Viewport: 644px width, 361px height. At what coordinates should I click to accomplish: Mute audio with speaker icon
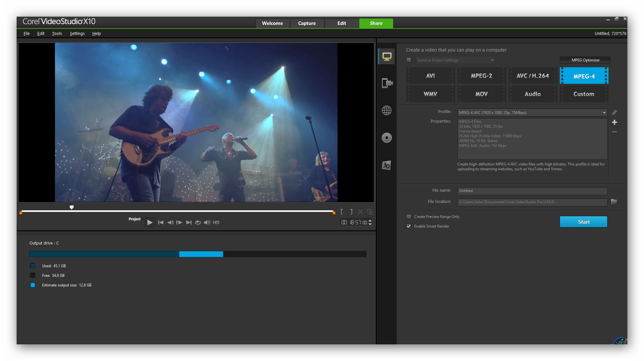(x=207, y=222)
